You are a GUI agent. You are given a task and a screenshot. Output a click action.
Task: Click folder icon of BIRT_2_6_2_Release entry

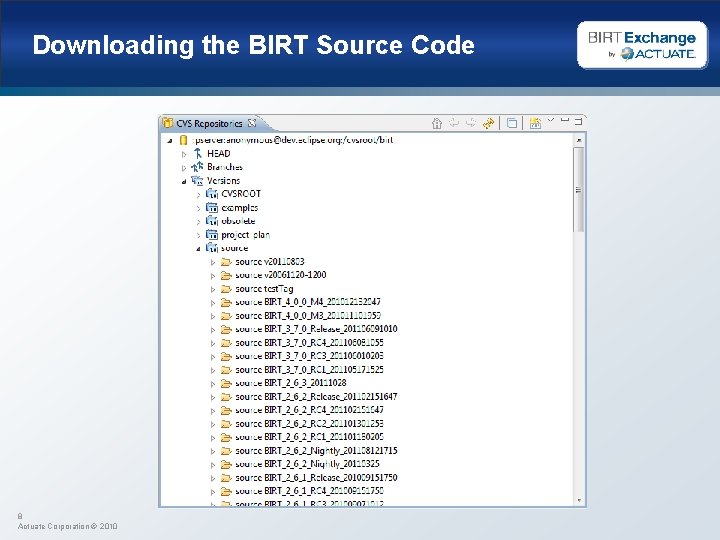click(x=226, y=397)
